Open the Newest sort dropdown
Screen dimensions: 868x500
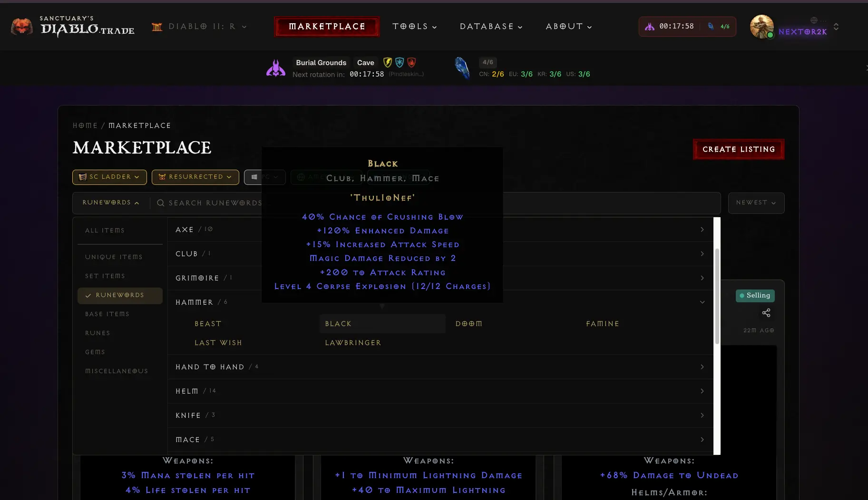point(756,203)
